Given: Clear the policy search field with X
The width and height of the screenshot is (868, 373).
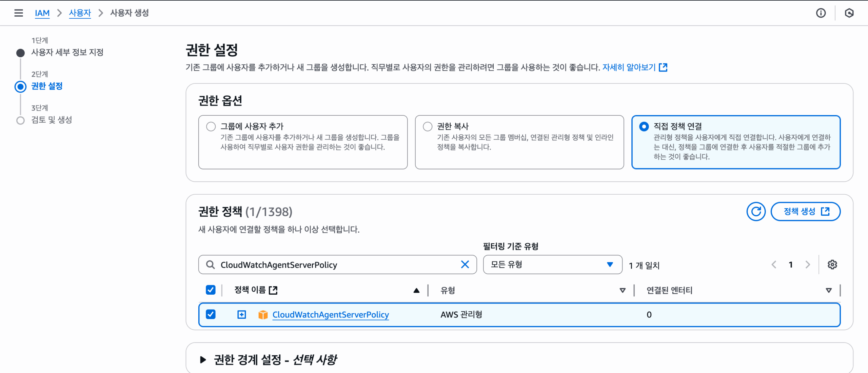Looking at the screenshot, I should point(465,264).
